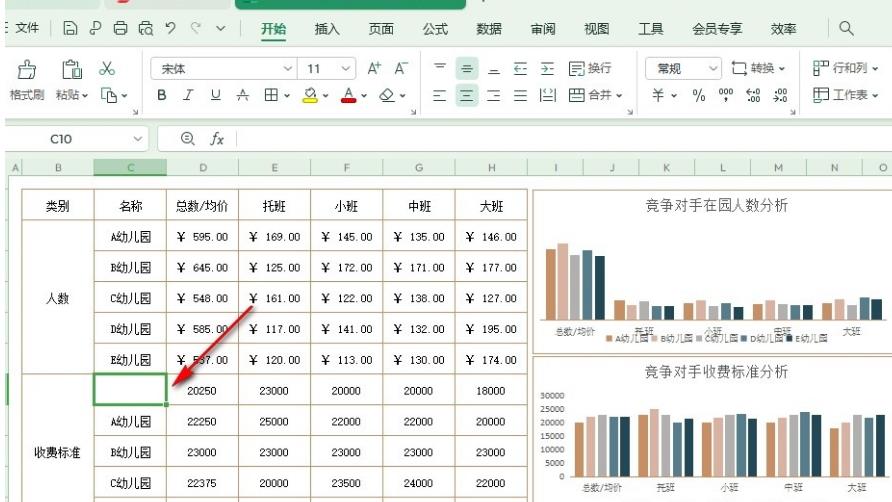Image resolution: width=892 pixels, height=502 pixels.
Task: Open the number format dropdown (常规)
Action: point(713,69)
